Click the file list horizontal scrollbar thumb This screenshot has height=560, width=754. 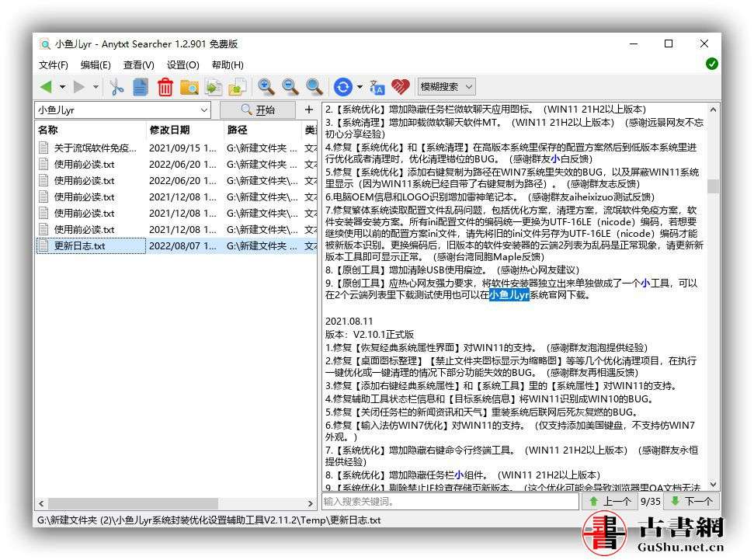point(134,504)
